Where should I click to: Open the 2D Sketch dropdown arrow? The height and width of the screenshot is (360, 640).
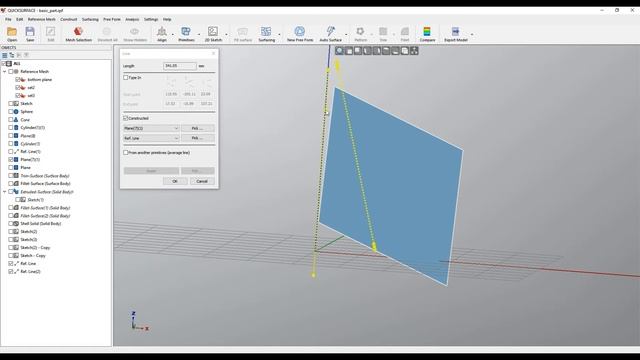point(227,34)
